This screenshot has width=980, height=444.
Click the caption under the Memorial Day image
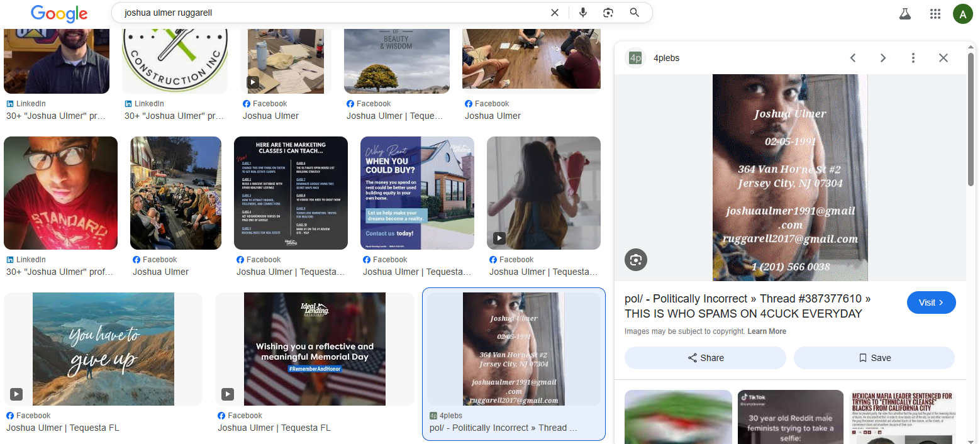274,428
